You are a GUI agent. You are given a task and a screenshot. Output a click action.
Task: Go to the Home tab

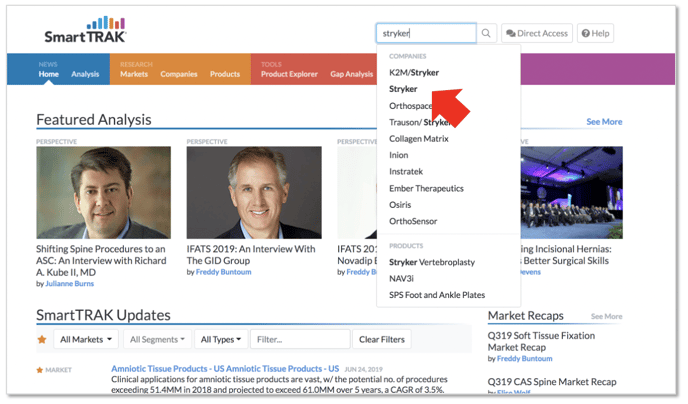(48, 74)
